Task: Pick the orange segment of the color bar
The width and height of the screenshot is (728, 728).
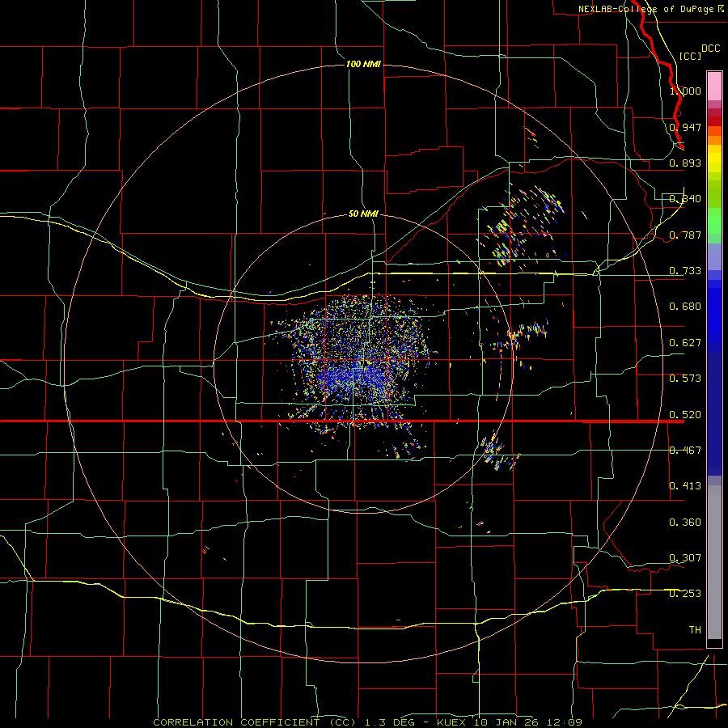Action: point(714,140)
